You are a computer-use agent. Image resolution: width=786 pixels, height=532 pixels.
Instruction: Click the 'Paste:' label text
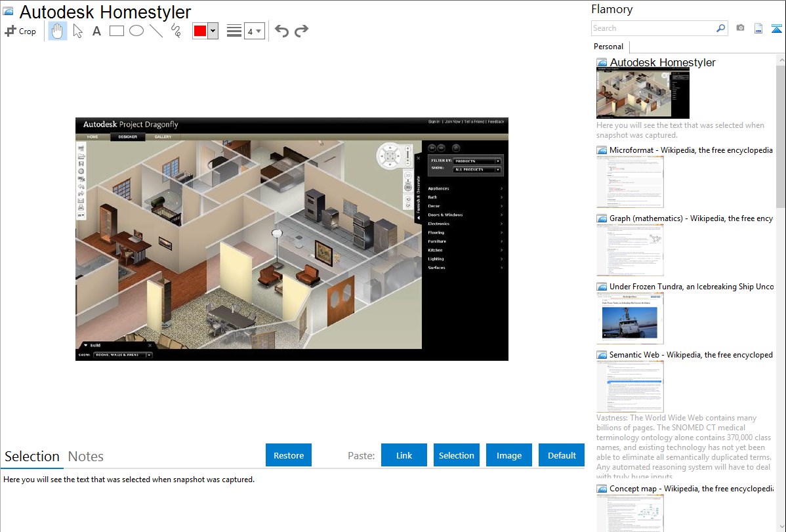click(x=362, y=456)
